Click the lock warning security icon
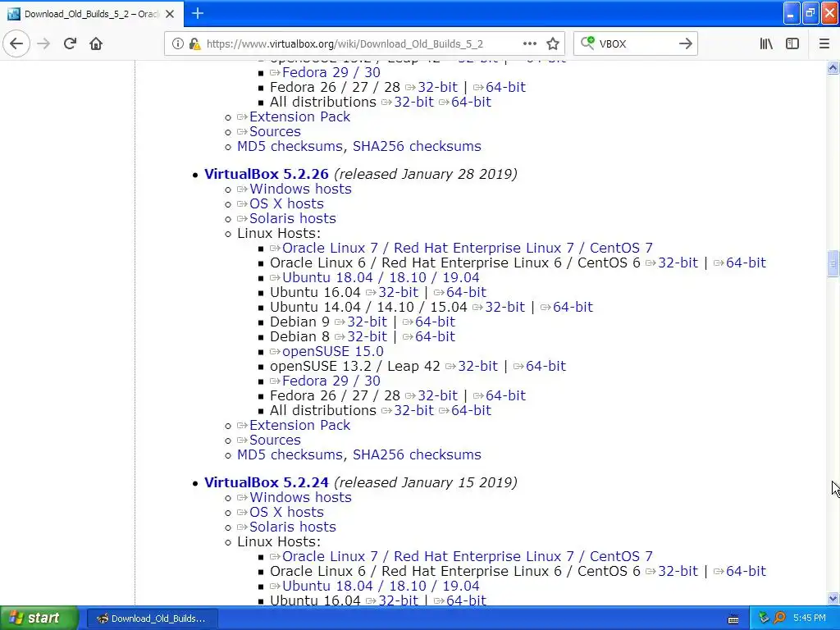Screen dimensions: 840x630 click(x=194, y=44)
